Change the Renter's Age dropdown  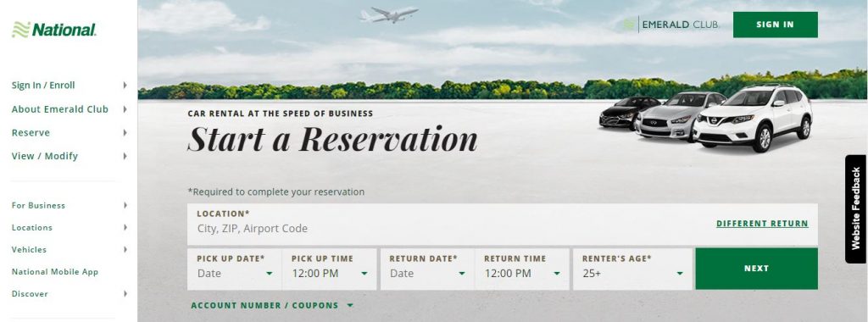(x=632, y=269)
